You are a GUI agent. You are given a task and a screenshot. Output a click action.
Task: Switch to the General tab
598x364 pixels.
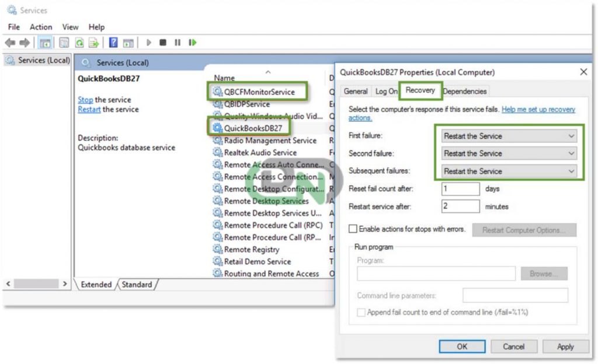pos(356,91)
